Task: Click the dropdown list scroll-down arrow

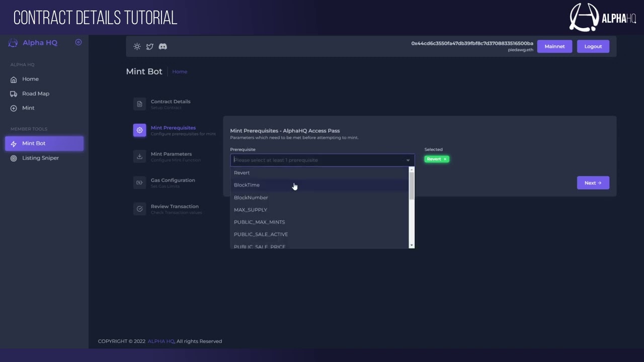Action: pyautogui.click(x=412, y=245)
